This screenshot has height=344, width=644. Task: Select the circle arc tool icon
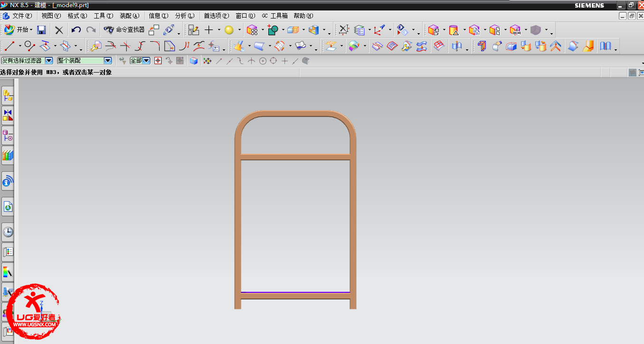click(30, 46)
